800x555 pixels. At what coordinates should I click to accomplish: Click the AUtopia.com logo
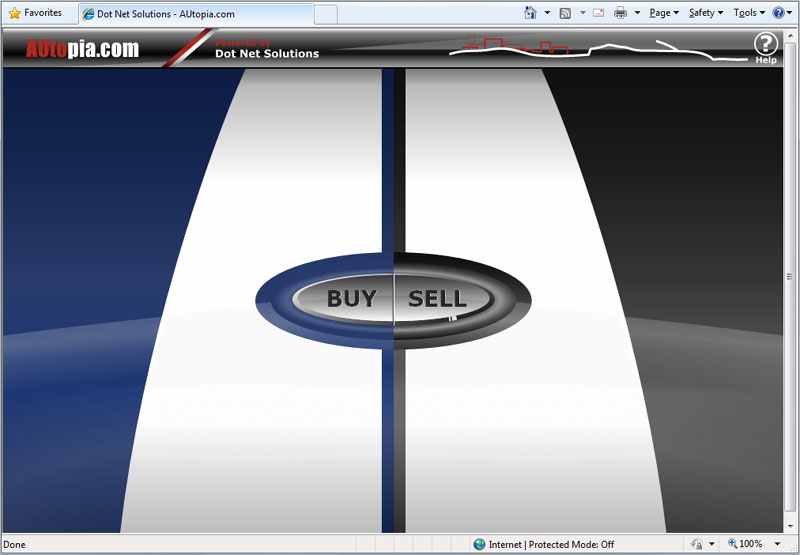tap(82, 49)
